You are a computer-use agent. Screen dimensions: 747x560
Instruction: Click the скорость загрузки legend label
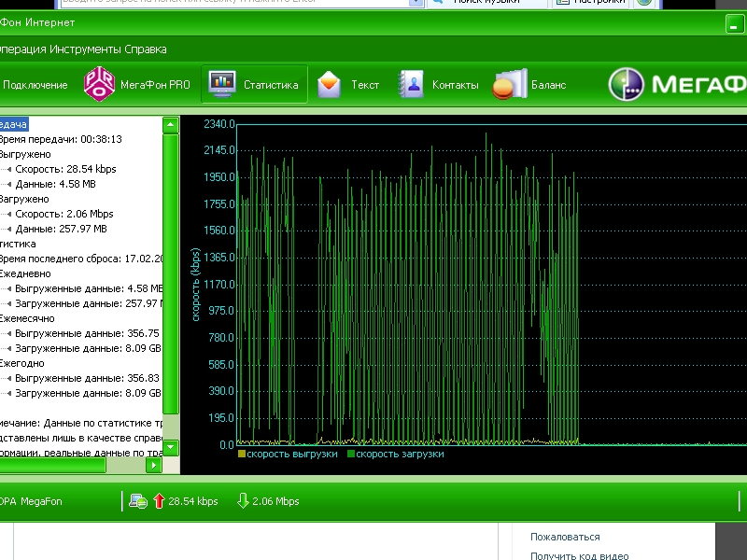pyautogui.click(x=400, y=454)
